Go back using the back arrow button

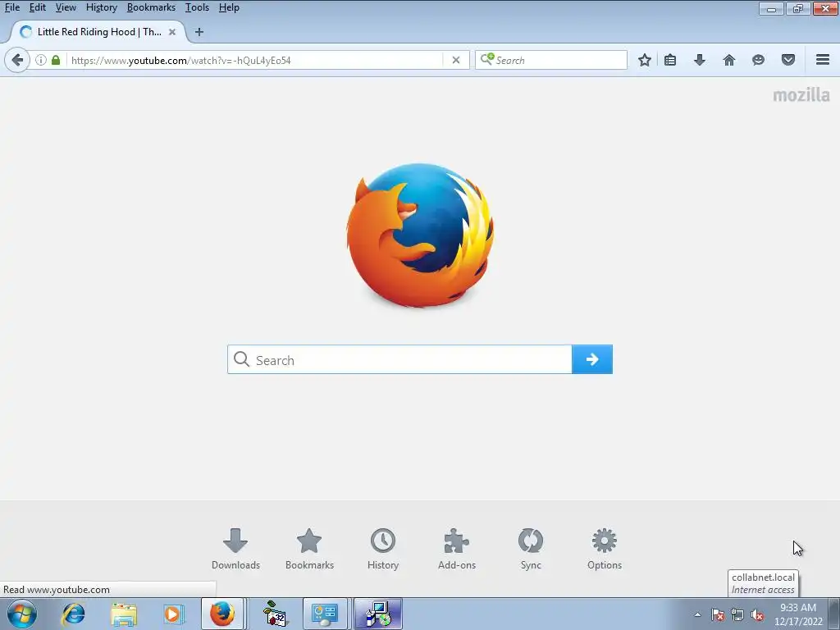tap(17, 60)
